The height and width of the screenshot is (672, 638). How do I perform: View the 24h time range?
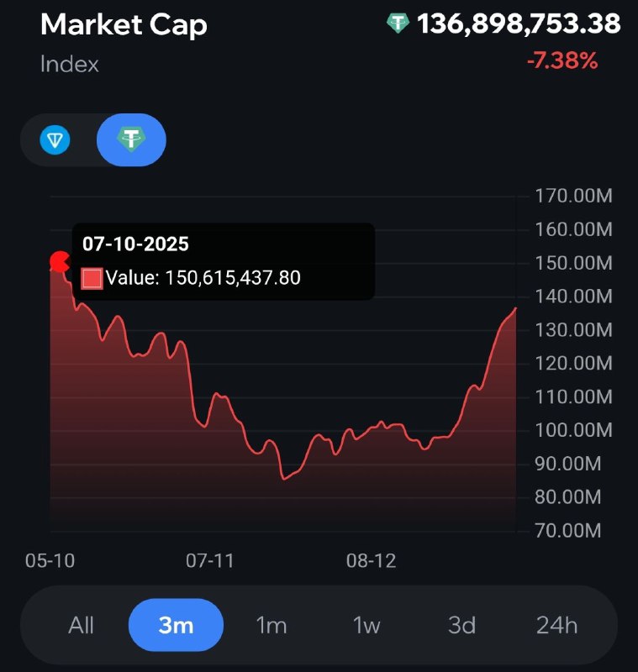coord(556,625)
